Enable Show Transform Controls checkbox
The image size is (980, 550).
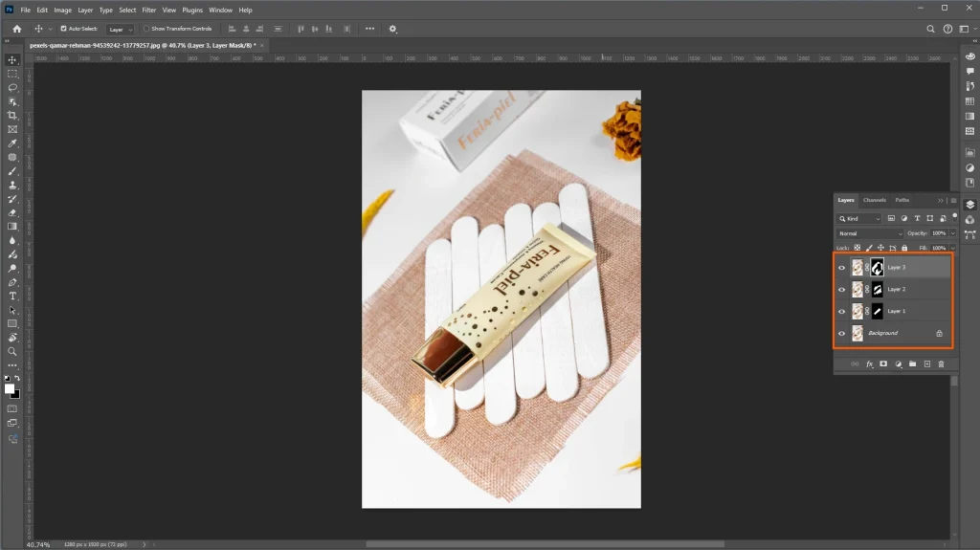(x=146, y=29)
